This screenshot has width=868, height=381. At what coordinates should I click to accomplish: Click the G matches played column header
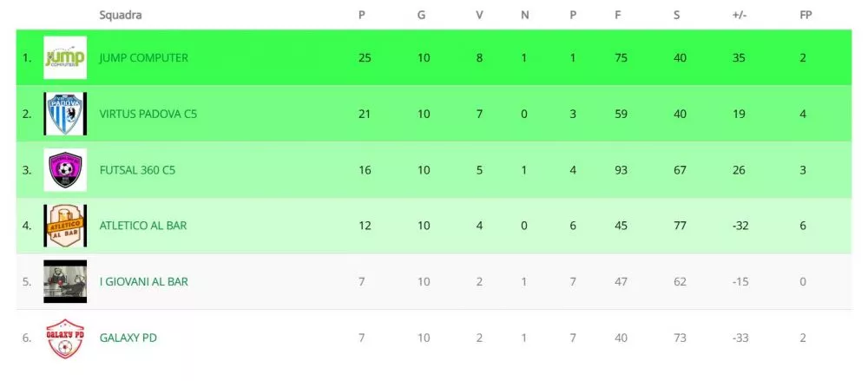pyautogui.click(x=421, y=16)
